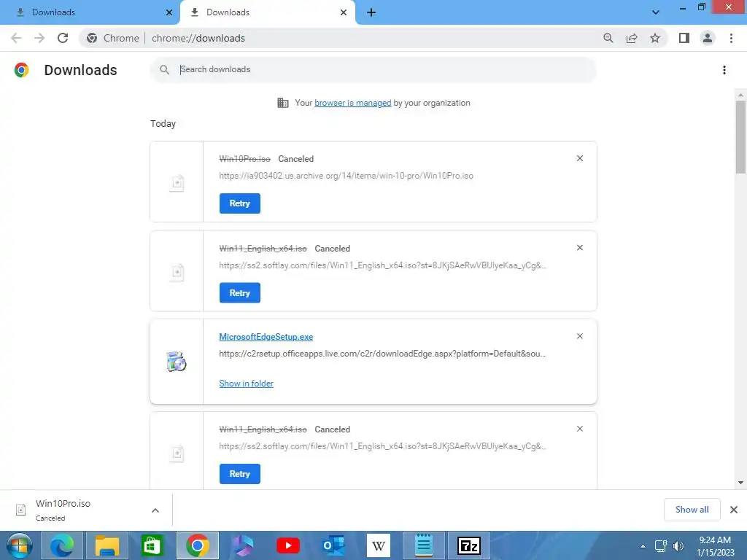Click the search magnifier icon in downloads

tap(164, 69)
